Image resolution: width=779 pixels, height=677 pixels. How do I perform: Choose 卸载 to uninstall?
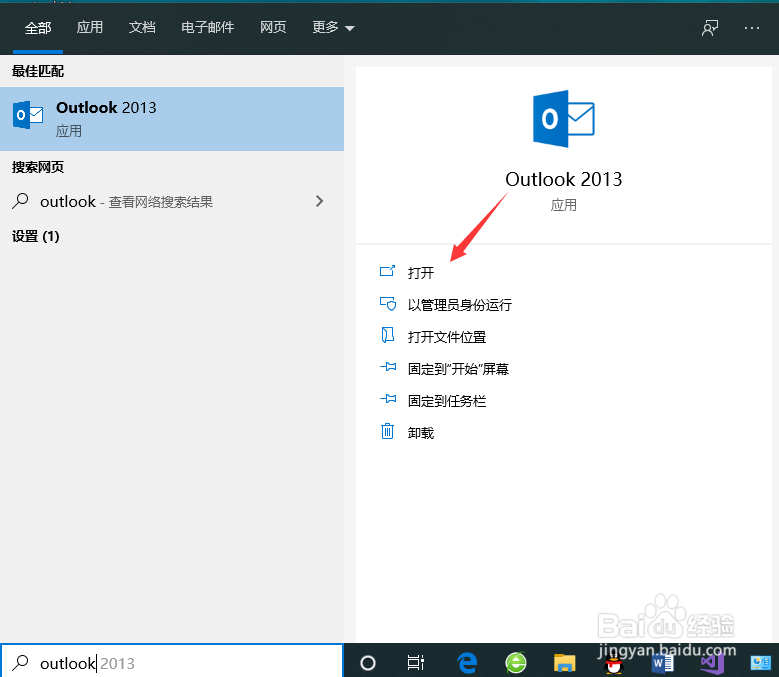pos(421,433)
